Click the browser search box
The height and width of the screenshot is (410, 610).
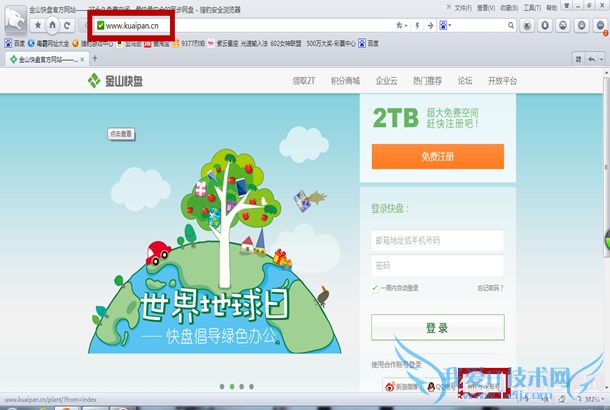pyautogui.click(x=479, y=26)
